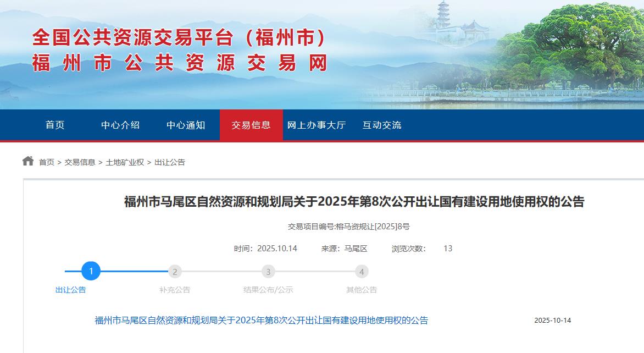Open 网上办事大厅 from navigation bar
This screenshot has height=353, width=644.
click(x=317, y=125)
